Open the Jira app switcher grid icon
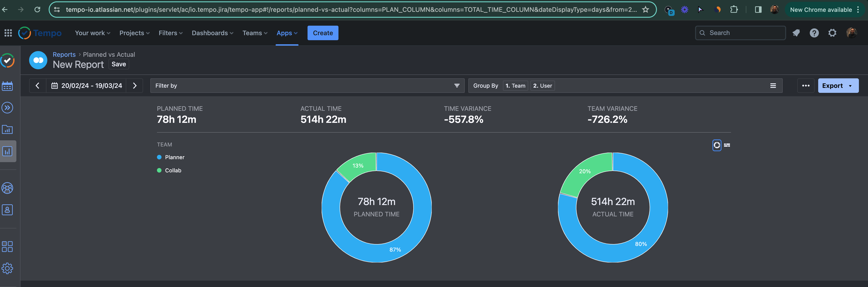Screen dimensions: 868x287 point(8,33)
